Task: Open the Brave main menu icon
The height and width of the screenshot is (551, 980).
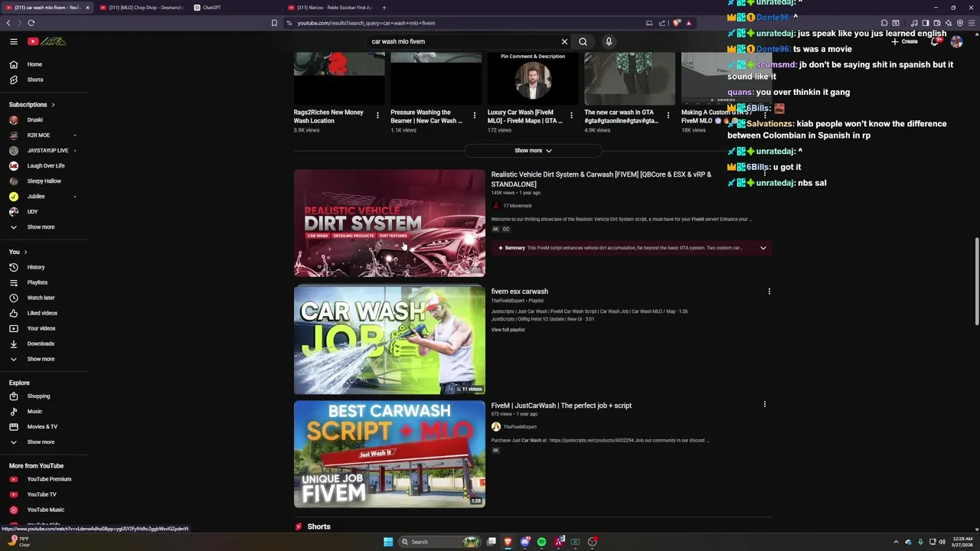Action: click(972, 23)
